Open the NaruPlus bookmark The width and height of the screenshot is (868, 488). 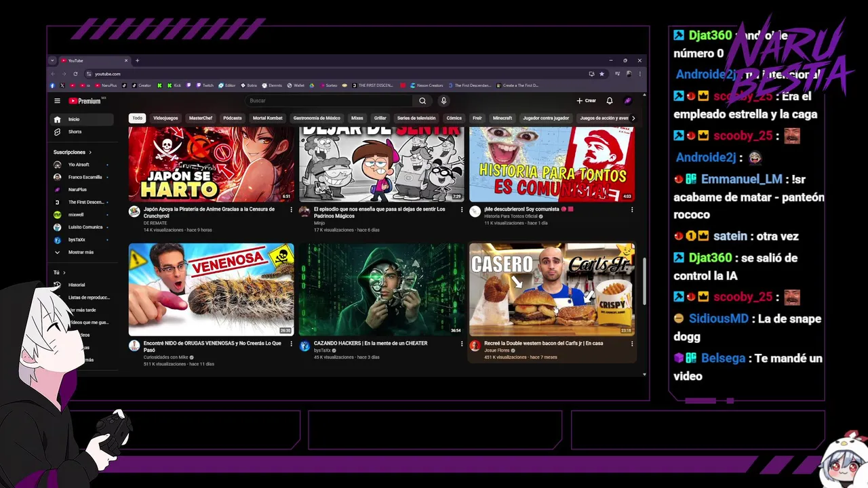coord(106,85)
